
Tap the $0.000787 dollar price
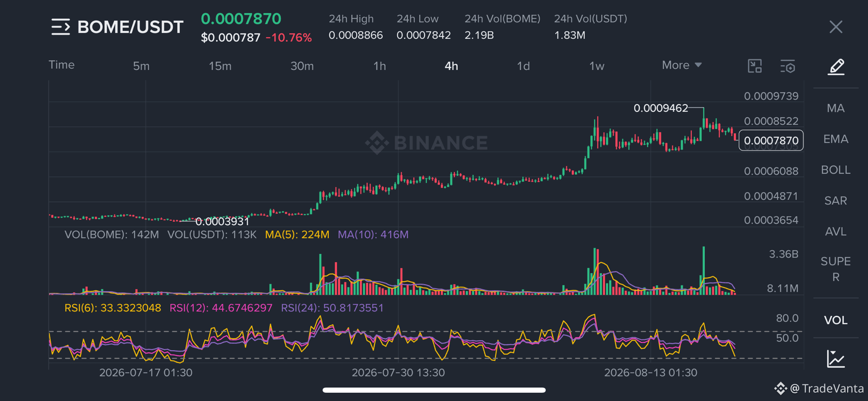point(231,38)
